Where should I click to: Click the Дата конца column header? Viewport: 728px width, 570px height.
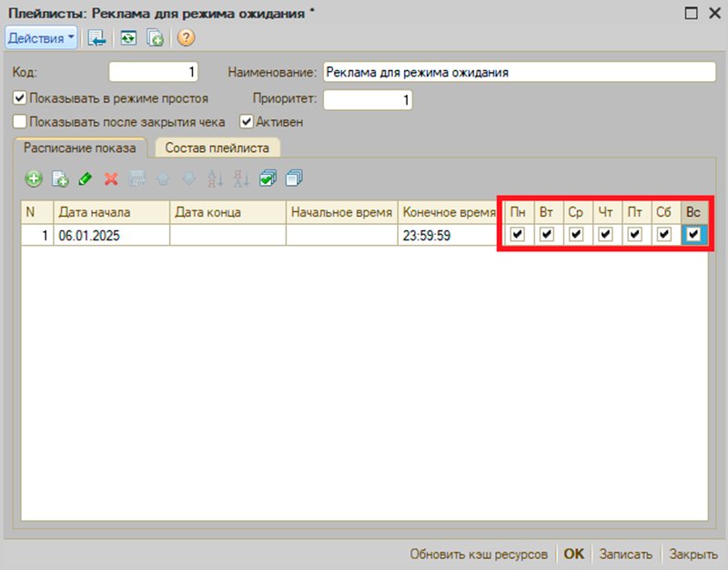pyautogui.click(x=227, y=212)
